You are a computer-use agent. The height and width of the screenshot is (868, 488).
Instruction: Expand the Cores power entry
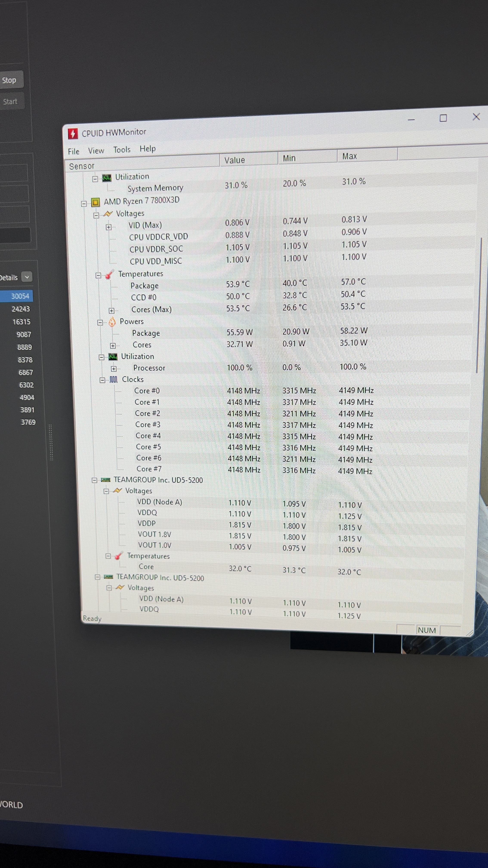(113, 346)
